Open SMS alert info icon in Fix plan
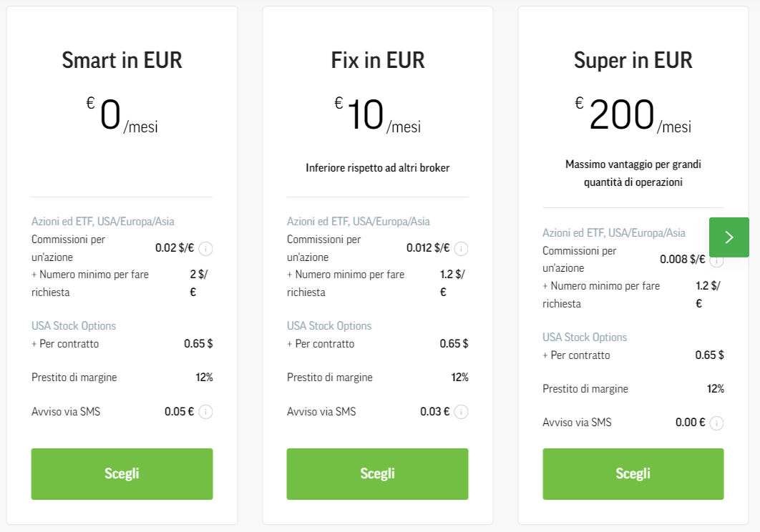Image resolution: width=760 pixels, height=532 pixels. (x=461, y=412)
